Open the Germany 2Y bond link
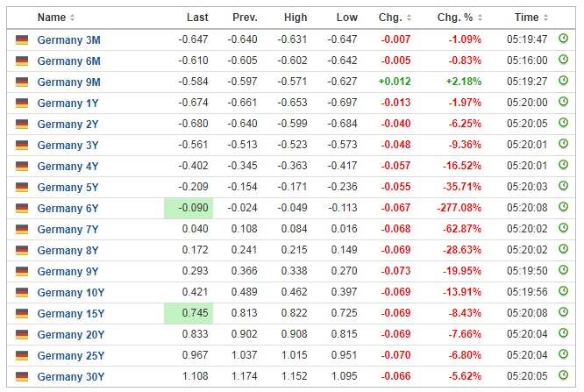 click(x=68, y=124)
